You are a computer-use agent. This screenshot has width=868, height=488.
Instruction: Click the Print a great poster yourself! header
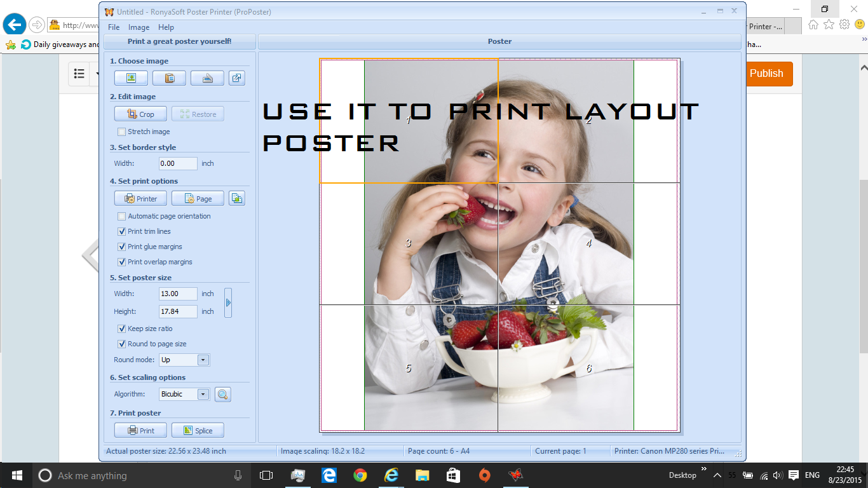tap(180, 41)
